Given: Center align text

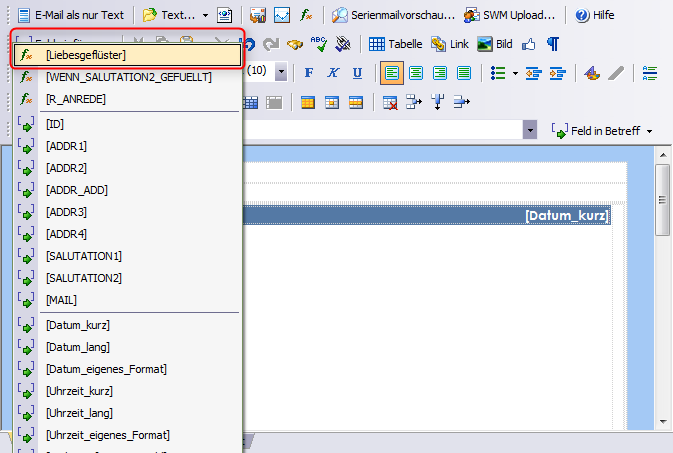Looking at the screenshot, I should point(415,73).
